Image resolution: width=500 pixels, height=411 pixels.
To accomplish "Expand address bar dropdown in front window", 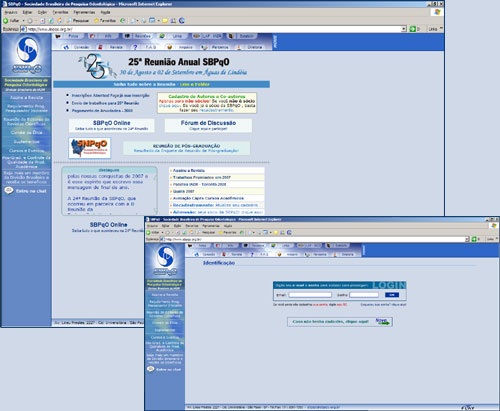I will coord(467,239).
